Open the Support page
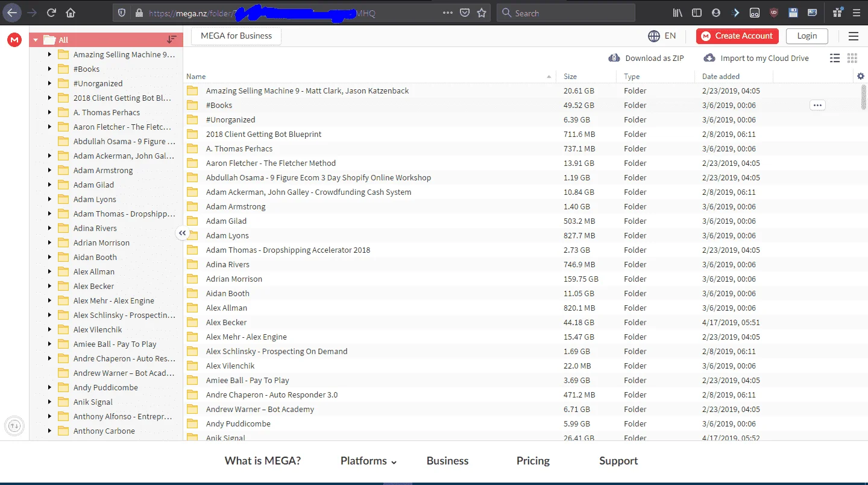The height and width of the screenshot is (485, 868). point(618,461)
